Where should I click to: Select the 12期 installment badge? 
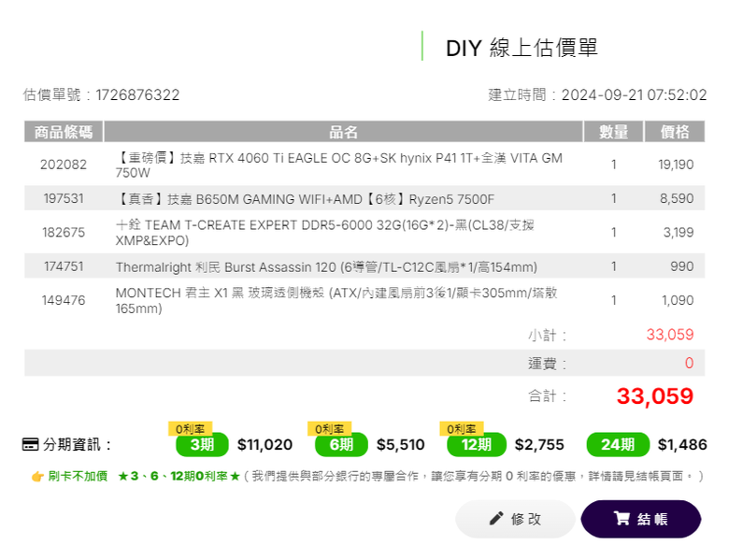click(477, 445)
